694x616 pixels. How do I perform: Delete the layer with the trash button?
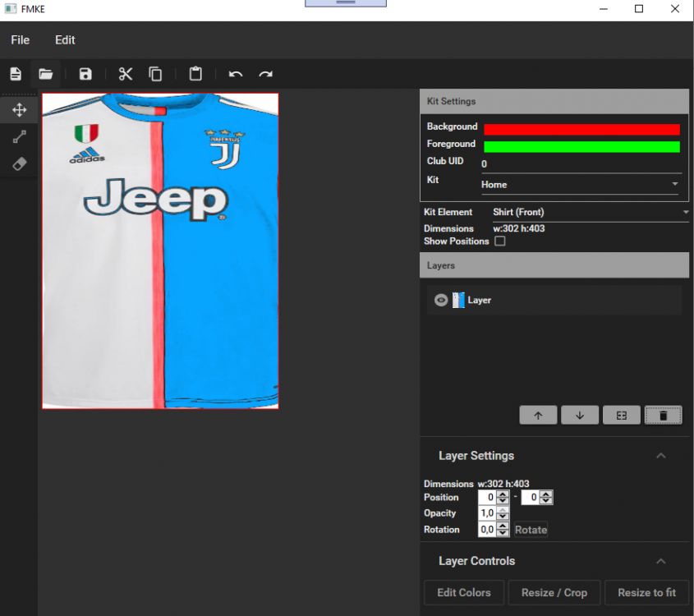coord(664,416)
